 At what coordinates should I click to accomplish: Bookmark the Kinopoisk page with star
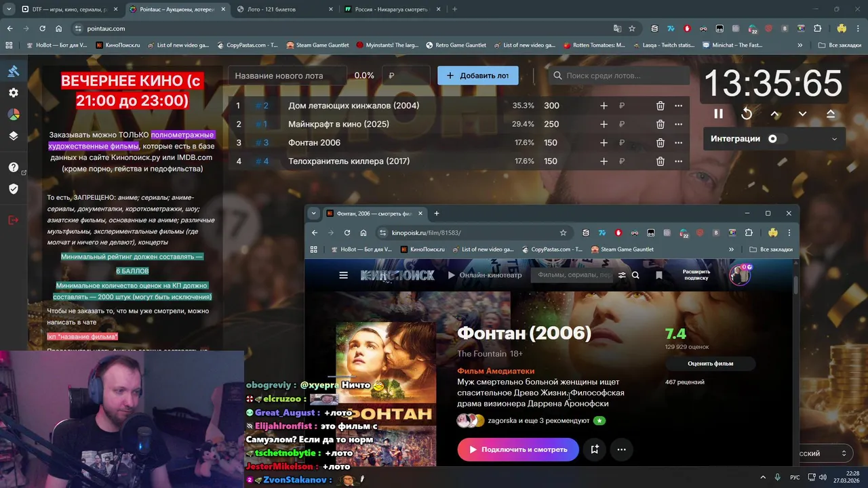pos(564,232)
